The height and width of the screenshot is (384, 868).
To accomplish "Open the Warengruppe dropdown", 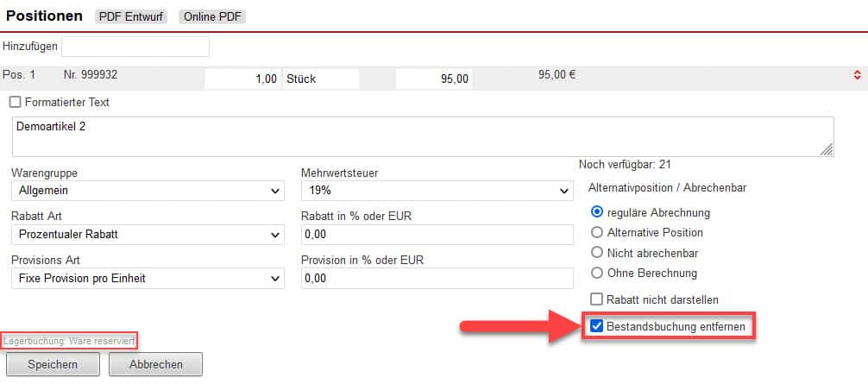I will [147, 191].
